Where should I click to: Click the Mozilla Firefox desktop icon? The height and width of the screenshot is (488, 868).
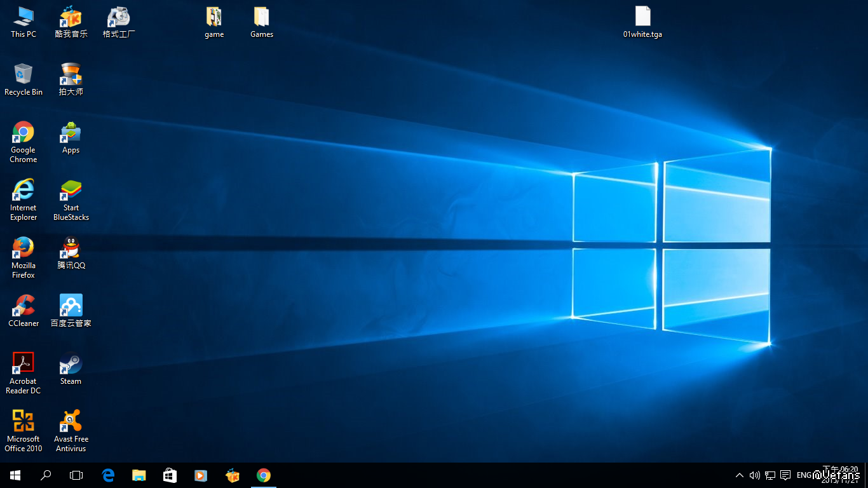(x=24, y=248)
